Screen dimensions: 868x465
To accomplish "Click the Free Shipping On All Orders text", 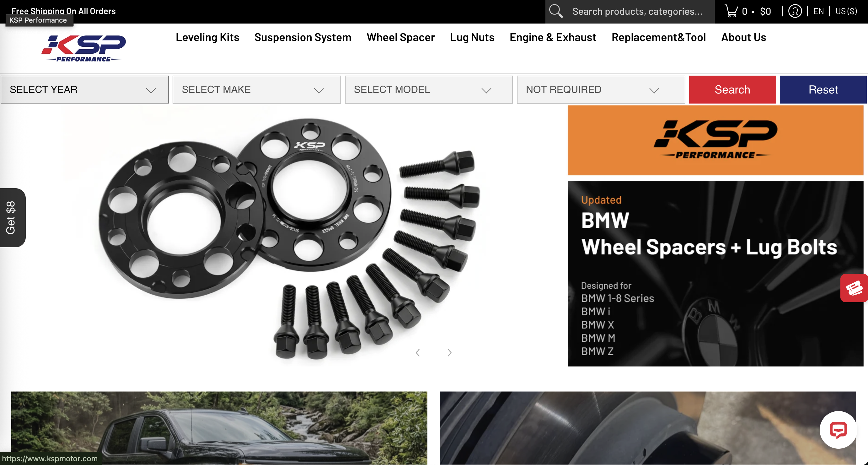I will click(x=63, y=11).
